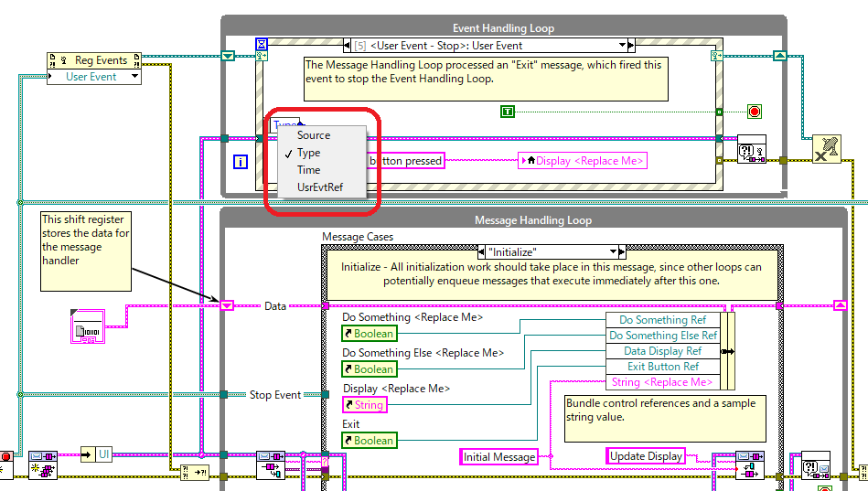This screenshot has height=491, width=868.
Task: Select the Merge Errors node
Action: point(195,473)
